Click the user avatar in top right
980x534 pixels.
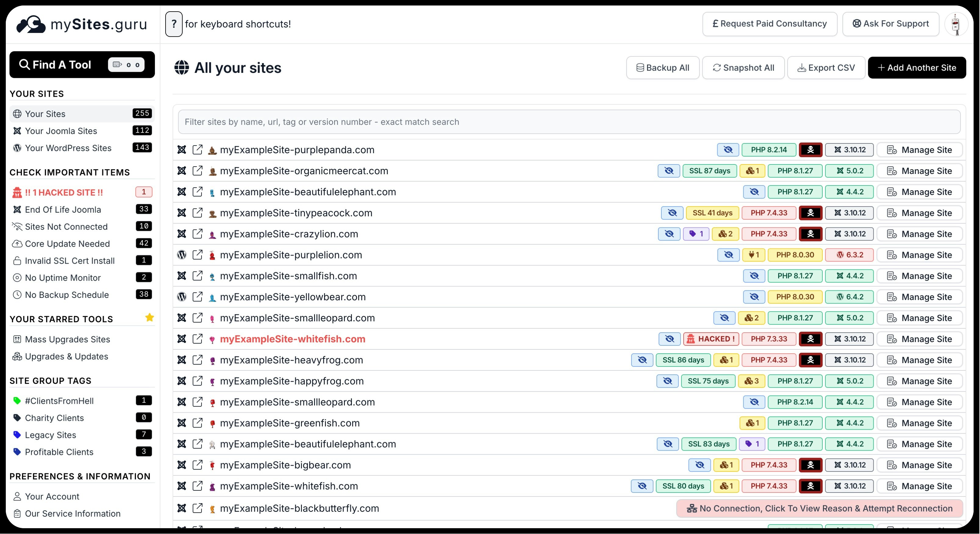pos(956,24)
